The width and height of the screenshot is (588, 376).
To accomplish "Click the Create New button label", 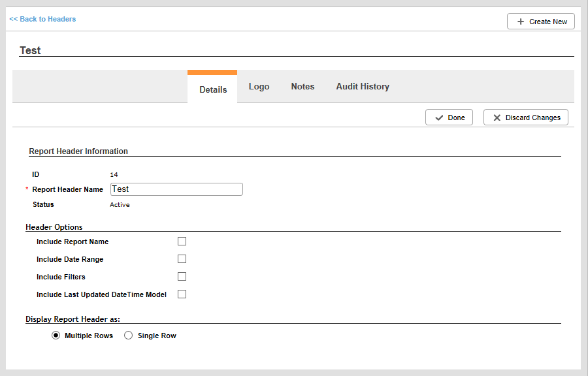I will pos(548,22).
